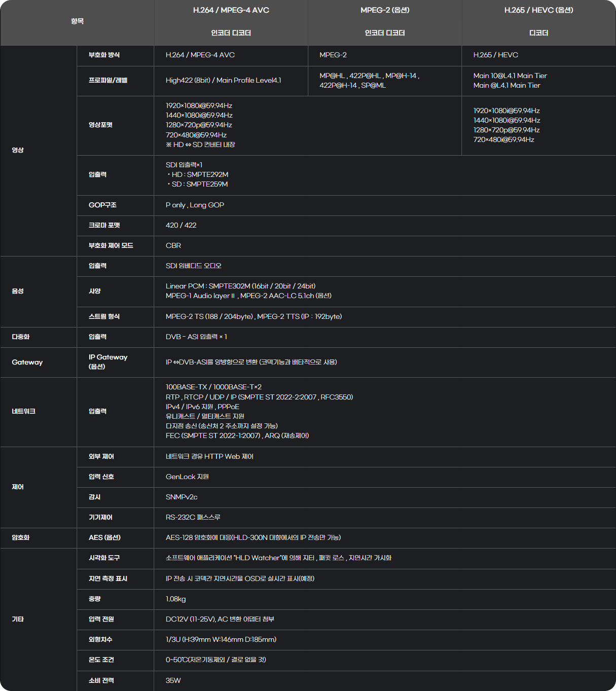Select the 스트림 형식 row label

pos(104,316)
